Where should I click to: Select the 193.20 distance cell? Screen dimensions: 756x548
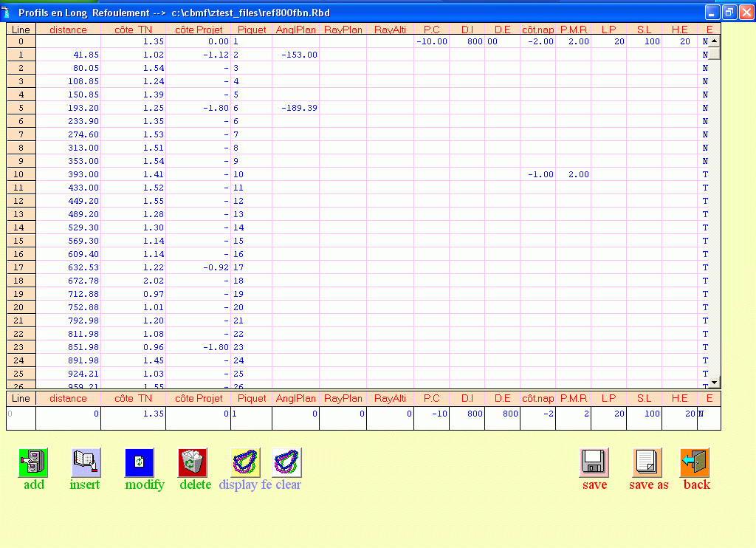click(x=68, y=108)
